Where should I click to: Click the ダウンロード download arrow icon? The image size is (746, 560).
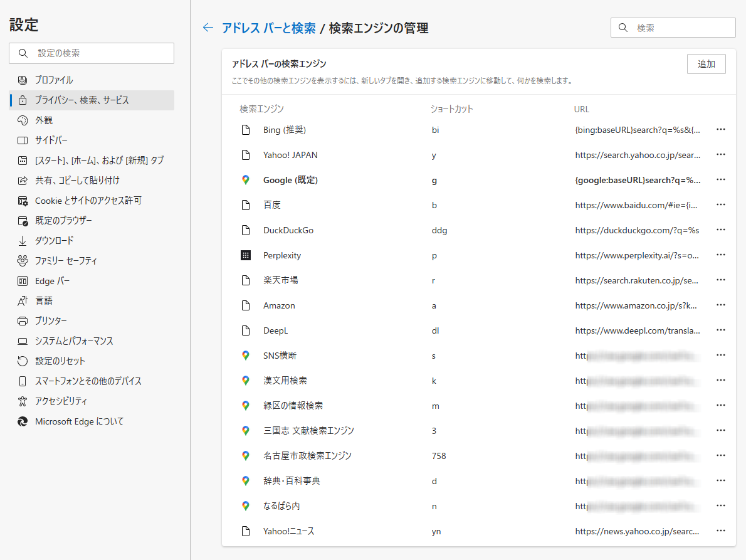[x=23, y=241]
